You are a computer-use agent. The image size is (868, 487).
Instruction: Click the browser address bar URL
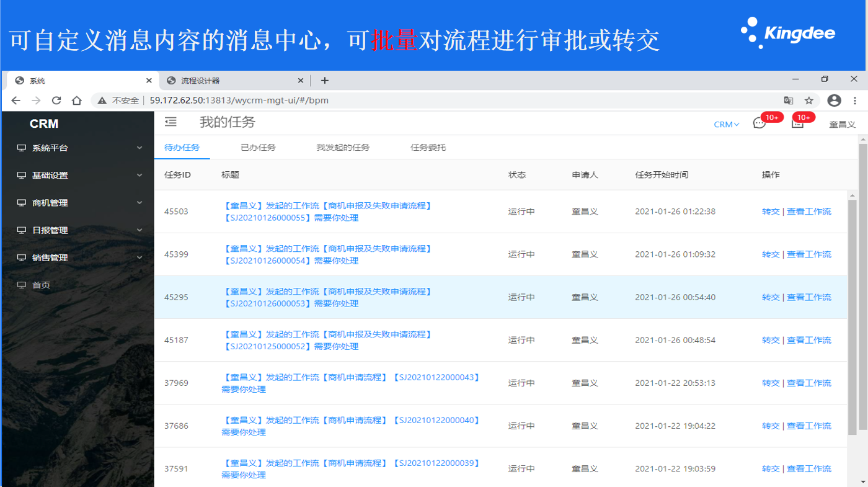tap(239, 101)
